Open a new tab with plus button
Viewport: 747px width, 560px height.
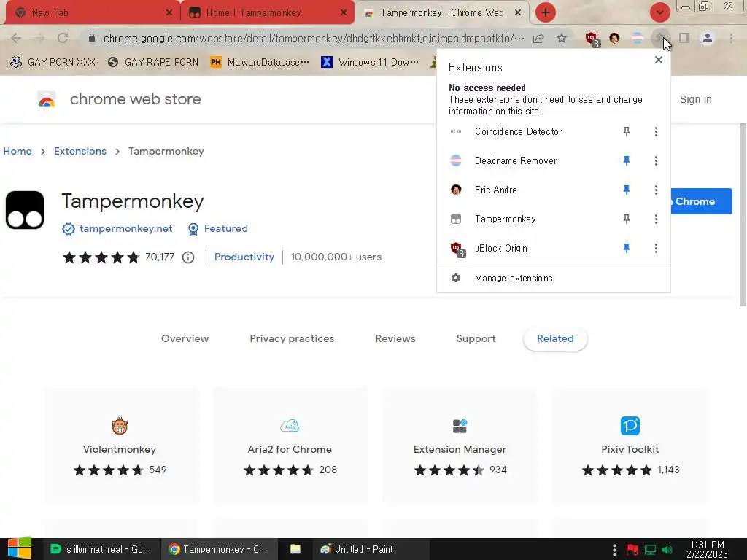pyautogui.click(x=546, y=12)
